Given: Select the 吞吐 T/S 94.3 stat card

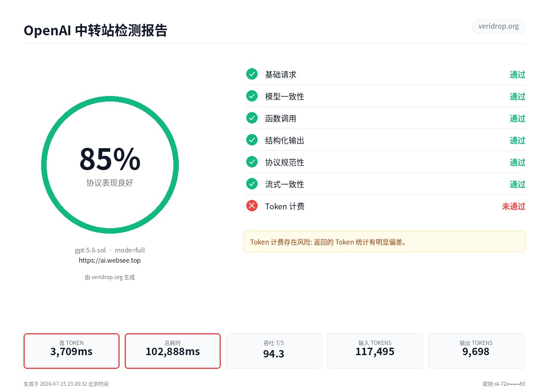Looking at the screenshot, I should point(274,351).
